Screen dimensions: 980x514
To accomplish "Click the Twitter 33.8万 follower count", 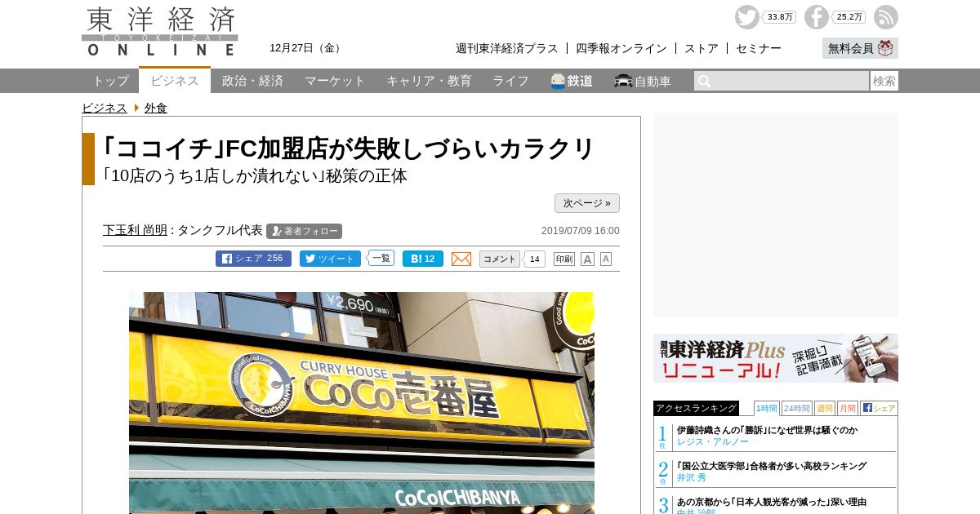I will pos(780,17).
